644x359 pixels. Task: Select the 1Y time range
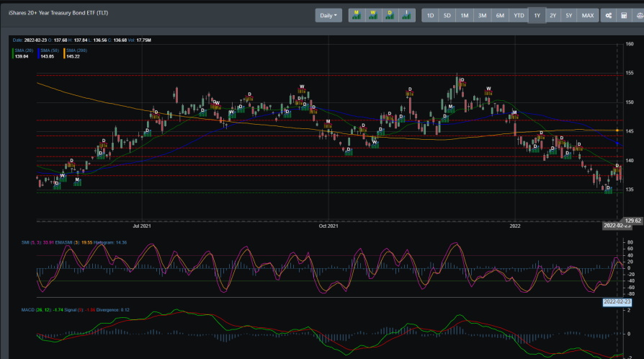point(537,16)
